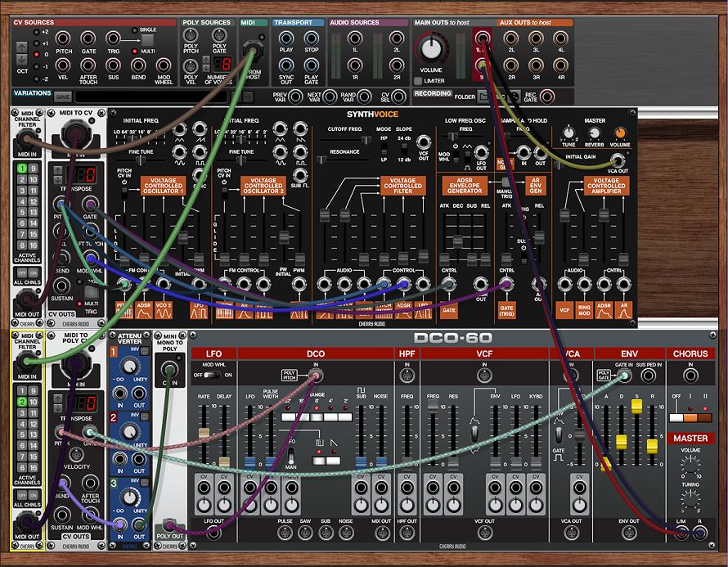Click the CV SEL jack
The image size is (728, 567).
tap(398, 97)
